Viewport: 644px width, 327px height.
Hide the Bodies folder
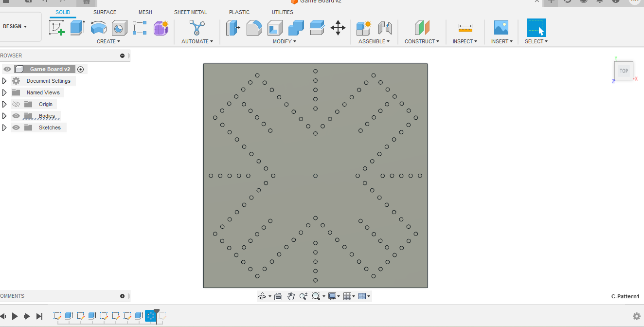point(16,116)
